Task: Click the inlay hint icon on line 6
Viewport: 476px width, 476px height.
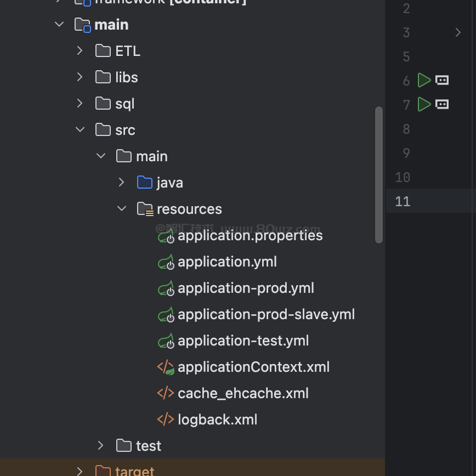Action: coord(442,81)
